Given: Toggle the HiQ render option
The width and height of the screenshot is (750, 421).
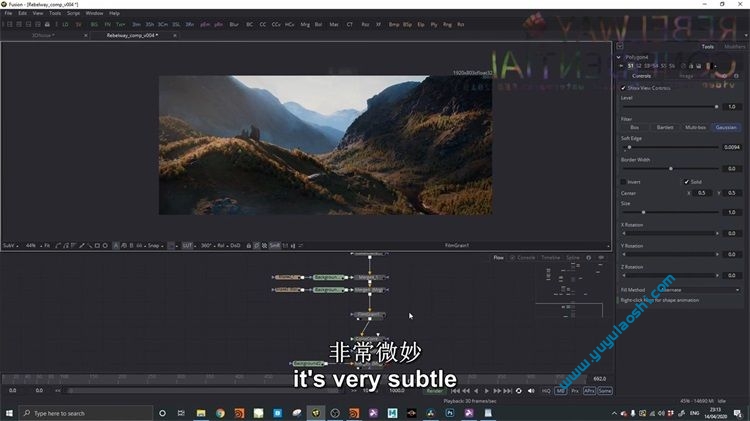Looking at the screenshot, I should pyautogui.click(x=546, y=391).
